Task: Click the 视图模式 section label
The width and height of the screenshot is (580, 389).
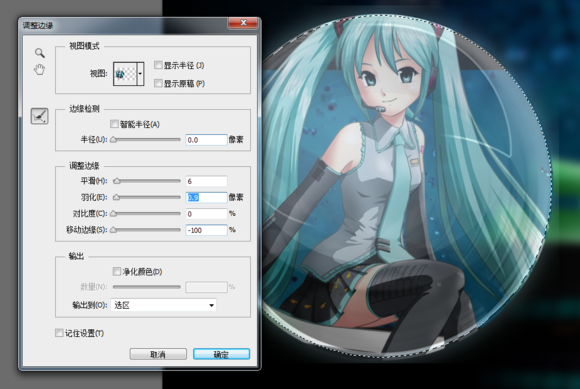Action: click(x=84, y=46)
